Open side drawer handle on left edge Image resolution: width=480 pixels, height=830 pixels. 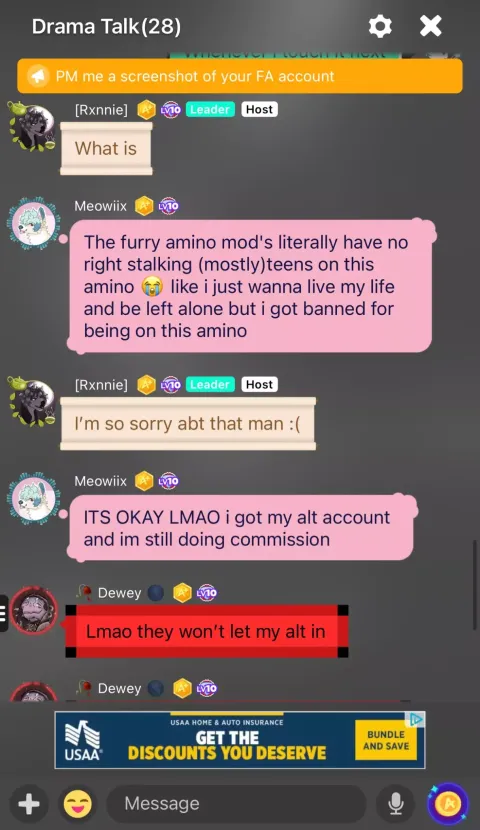(x=4, y=613)
